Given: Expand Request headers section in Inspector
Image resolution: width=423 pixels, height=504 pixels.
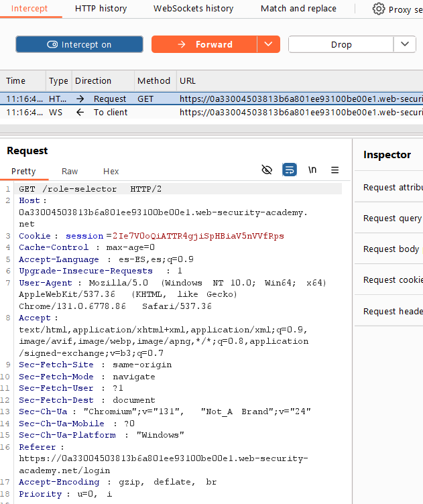Looking at the screenshot, I should [393, 311].
